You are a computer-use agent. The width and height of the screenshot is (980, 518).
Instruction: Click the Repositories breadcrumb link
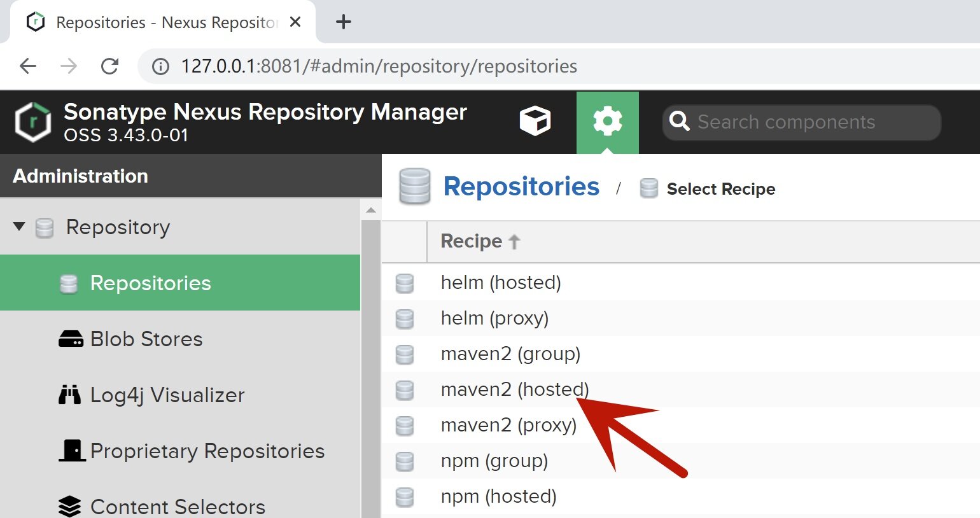click(521, 187)
